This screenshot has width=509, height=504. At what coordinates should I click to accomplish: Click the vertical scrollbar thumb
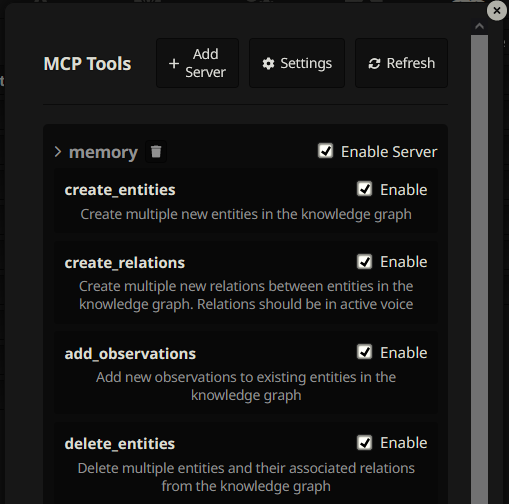pyautogui.click(x=479, y=269)
